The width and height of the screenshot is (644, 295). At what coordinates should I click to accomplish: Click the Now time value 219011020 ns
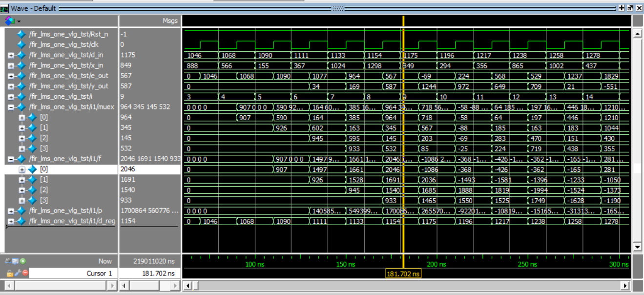[x=154, y=261]
